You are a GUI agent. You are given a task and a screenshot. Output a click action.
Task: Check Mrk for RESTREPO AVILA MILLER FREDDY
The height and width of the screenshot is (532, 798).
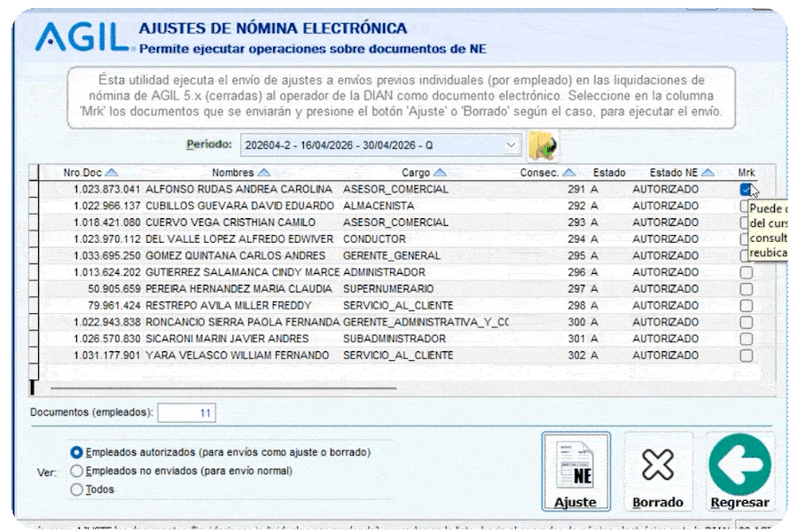(746, 306)
